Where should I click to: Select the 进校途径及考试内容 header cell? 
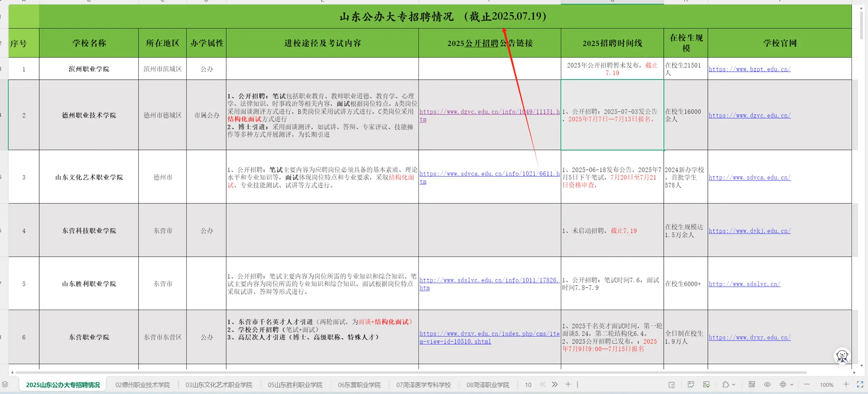322,43
